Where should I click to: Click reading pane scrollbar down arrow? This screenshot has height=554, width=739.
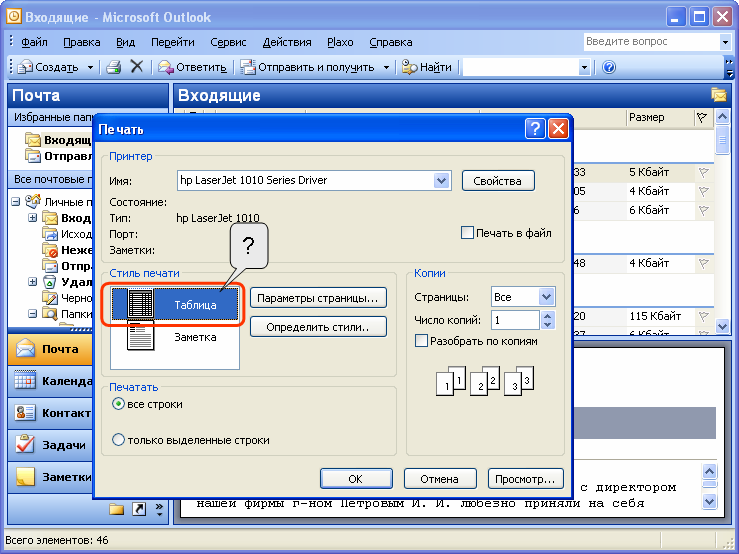(709, 500)
